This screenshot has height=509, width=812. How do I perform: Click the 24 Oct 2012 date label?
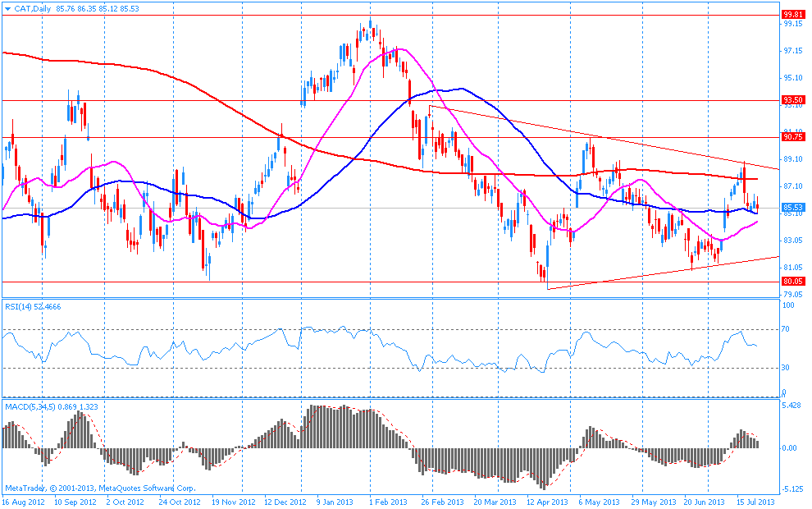(179, 502)
